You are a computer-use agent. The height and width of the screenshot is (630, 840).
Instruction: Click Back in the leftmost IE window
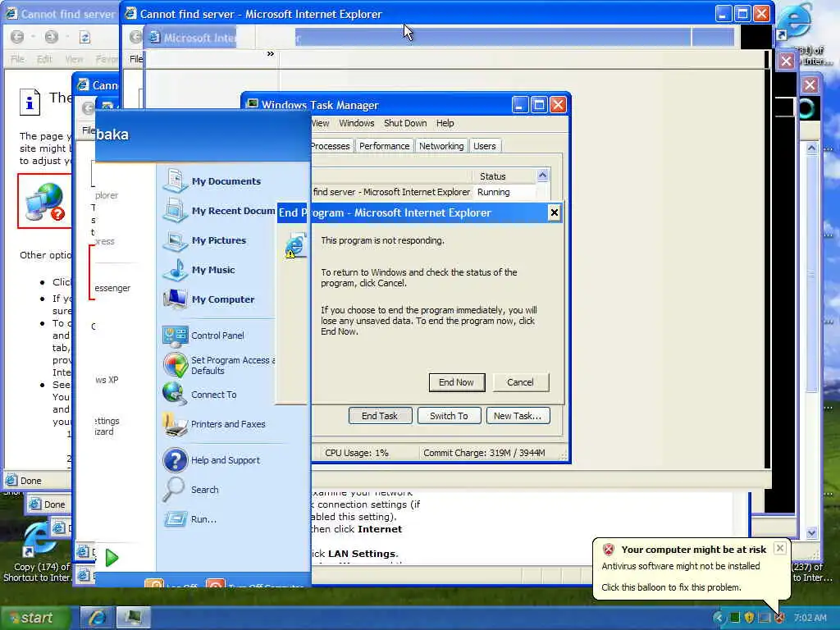pyautogui.click(x=17, y=37)
